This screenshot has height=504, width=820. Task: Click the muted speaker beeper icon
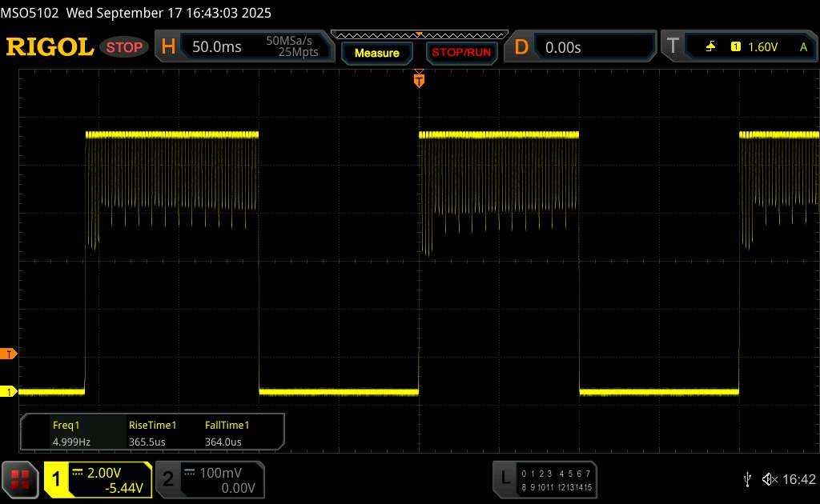[770, 478]
